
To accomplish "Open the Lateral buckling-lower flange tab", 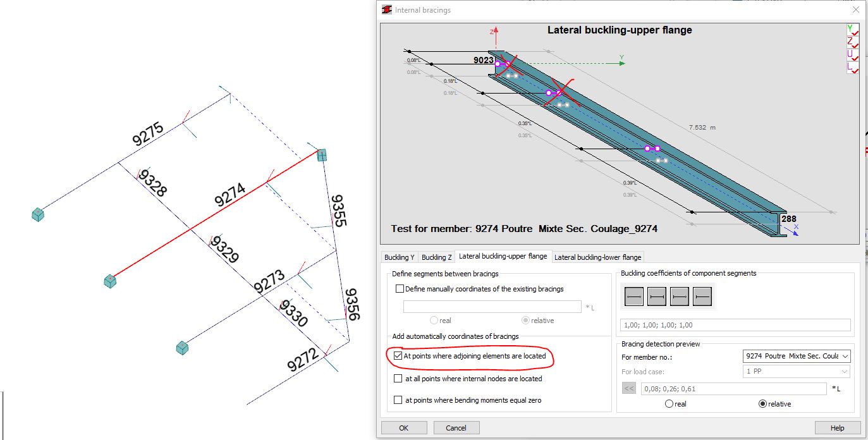I will 597,257.
